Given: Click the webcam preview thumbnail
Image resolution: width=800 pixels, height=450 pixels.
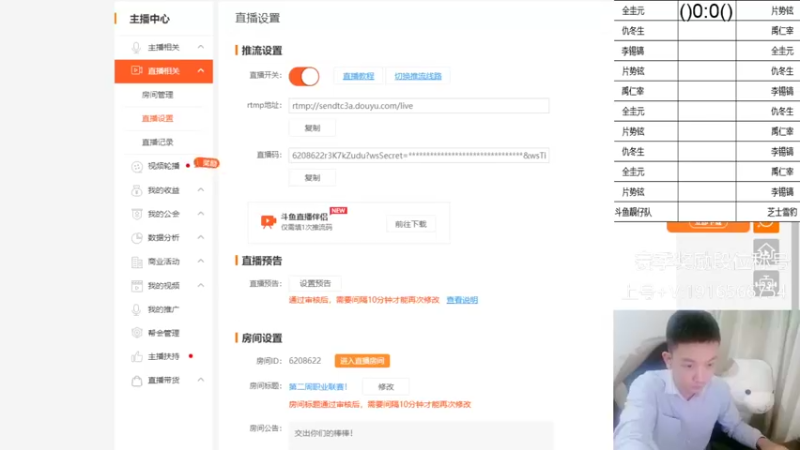Looking at the screenshot, I should tap(707, 380).
